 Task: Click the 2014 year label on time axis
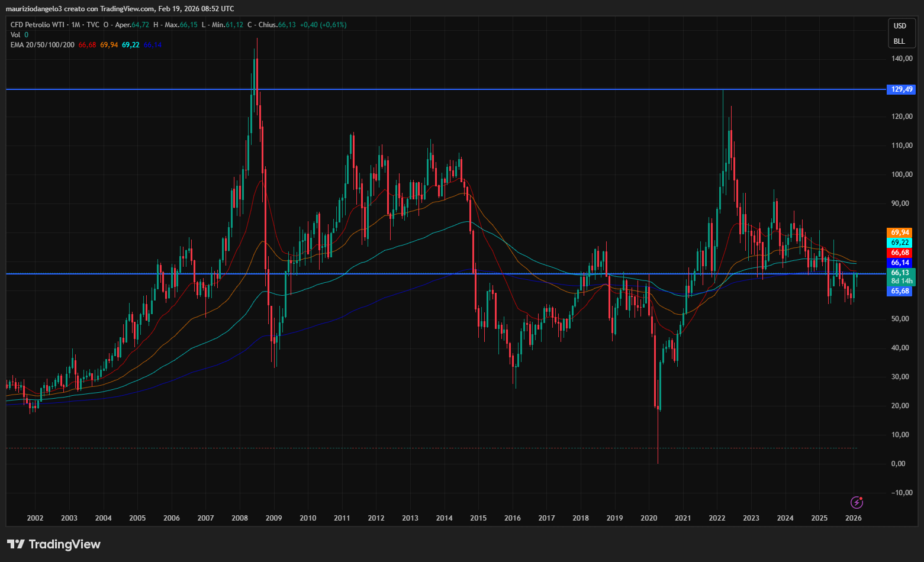445,518
